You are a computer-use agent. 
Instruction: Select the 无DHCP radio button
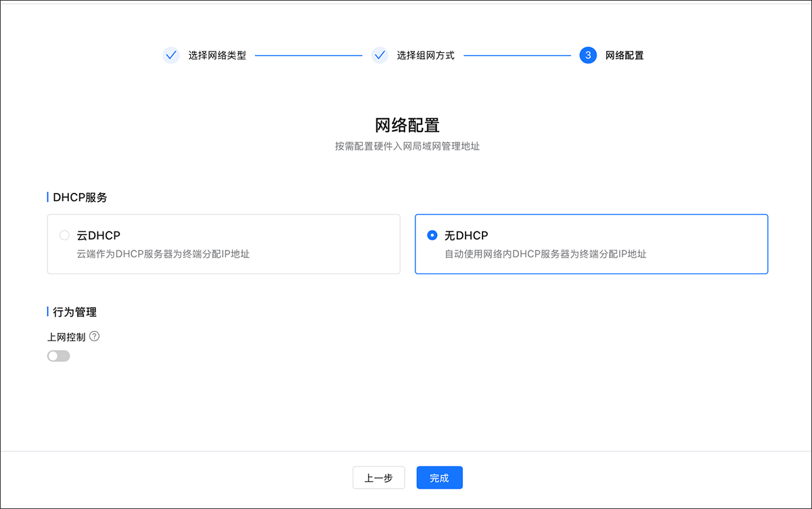tap(432, 236)
